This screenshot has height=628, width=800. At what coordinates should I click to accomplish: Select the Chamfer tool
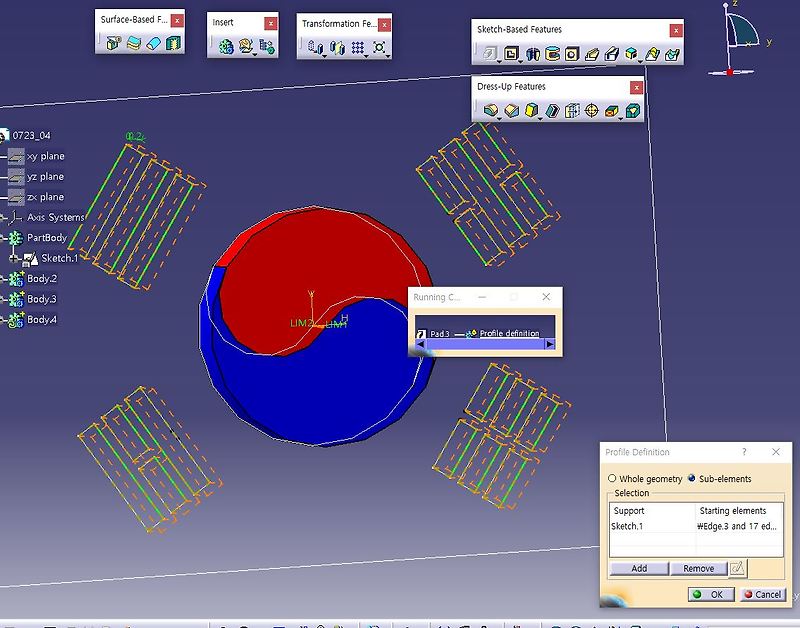coord(513,110)
